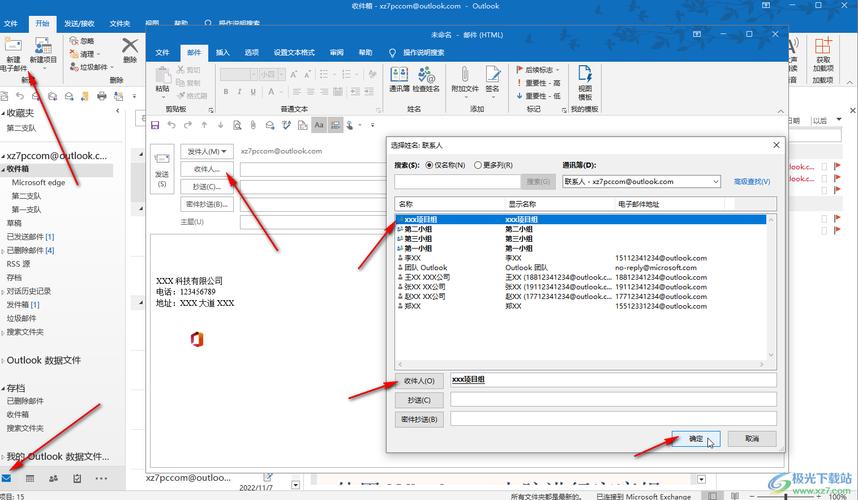
Task: Open the 发件人 (From) dropdown button
Action: (x=207, y=151)
